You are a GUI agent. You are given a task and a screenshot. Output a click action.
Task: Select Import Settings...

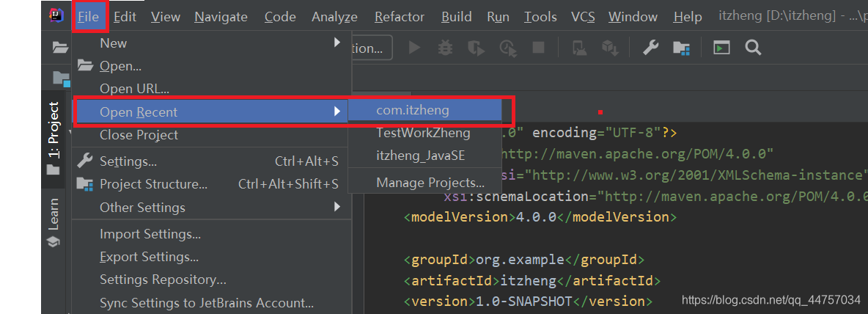(x=211, y=234)
